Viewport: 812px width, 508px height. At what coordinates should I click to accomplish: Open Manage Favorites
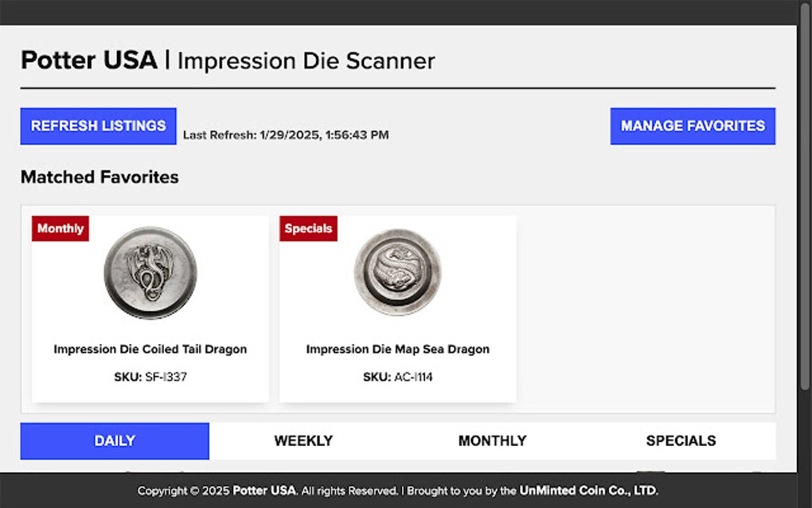click(x=692, y=125)
